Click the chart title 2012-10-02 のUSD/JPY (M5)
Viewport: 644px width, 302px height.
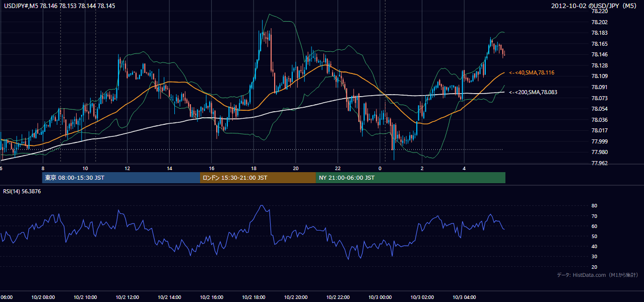(x=595, y=5)
